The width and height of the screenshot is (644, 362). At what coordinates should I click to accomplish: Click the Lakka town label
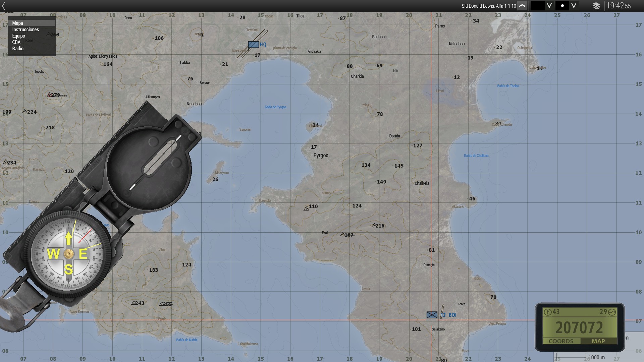pos(185,63)
